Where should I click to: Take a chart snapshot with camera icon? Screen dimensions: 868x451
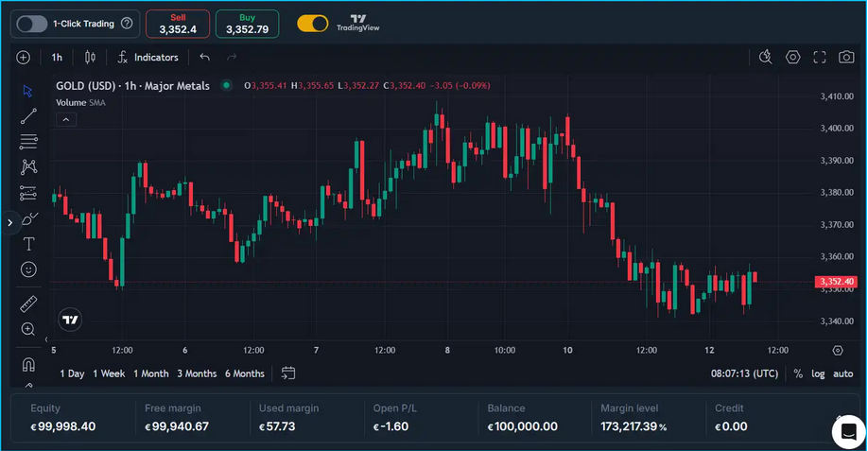pos(846,58)
